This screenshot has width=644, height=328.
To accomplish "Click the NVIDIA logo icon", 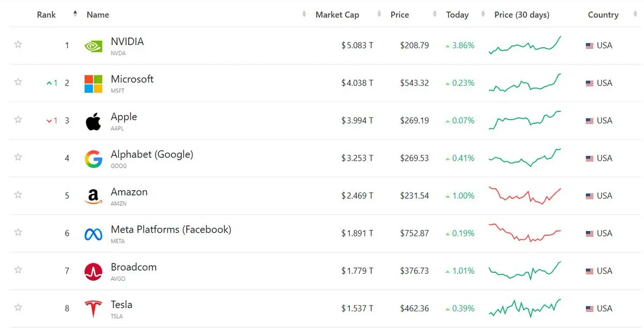I will click(93, 46).
